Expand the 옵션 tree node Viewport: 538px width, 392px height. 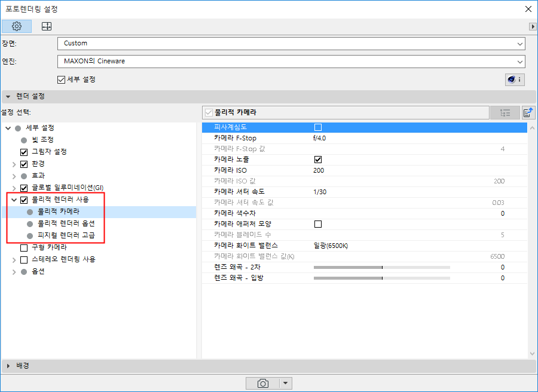(x=14, y=272)
